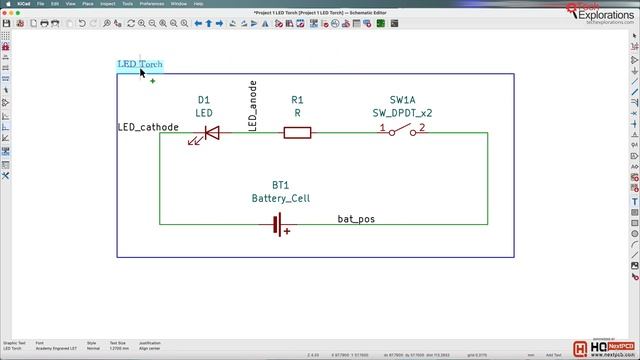Viewport: 640px width, 360px height.
Task: Select the Add Text tool
Action: tap(634, 202)
